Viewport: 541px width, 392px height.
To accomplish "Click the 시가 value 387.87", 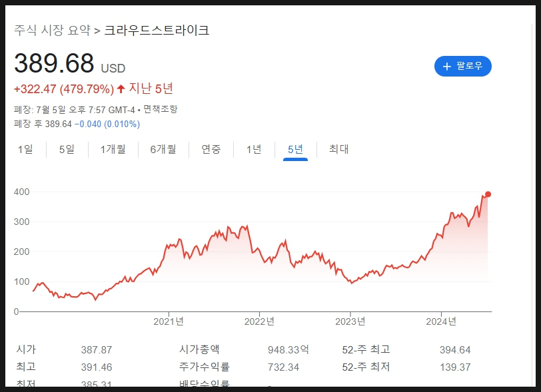I will (97, 350).
